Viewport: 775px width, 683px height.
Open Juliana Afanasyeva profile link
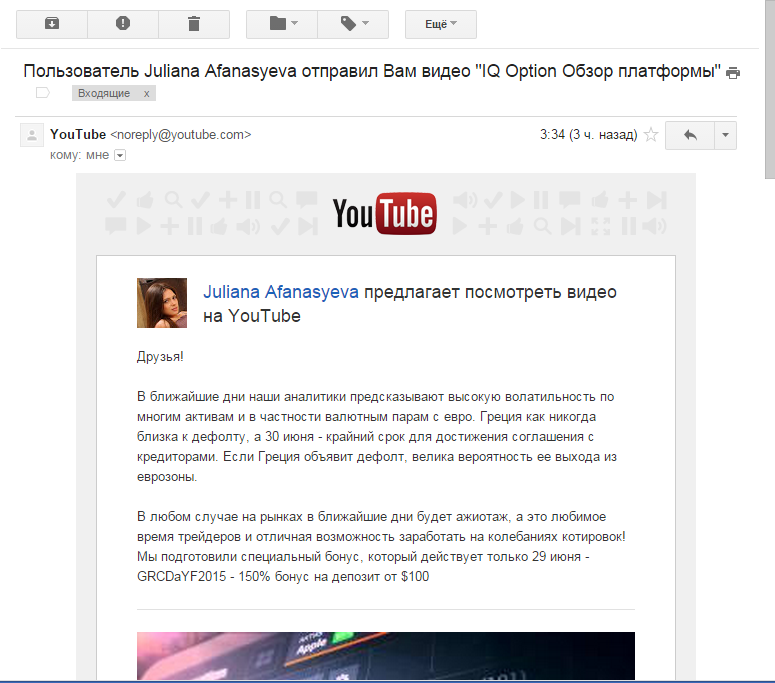[281, 292]
